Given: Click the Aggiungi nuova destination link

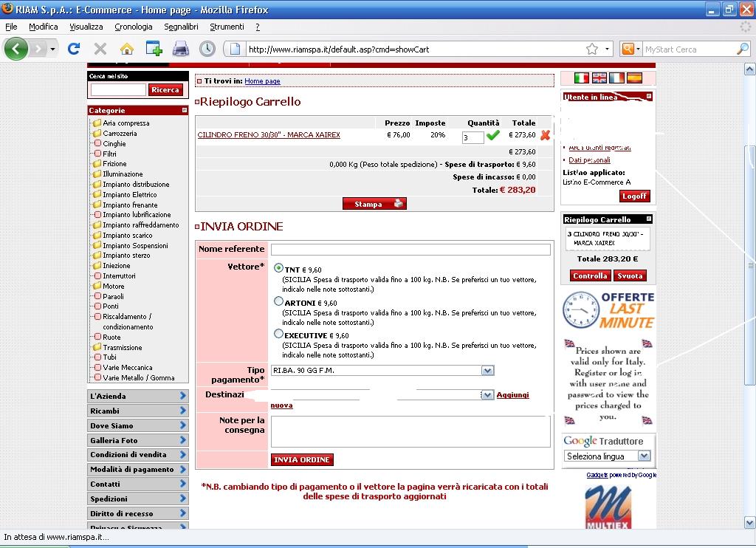Looking at the screenshot, I should point(512,394).
